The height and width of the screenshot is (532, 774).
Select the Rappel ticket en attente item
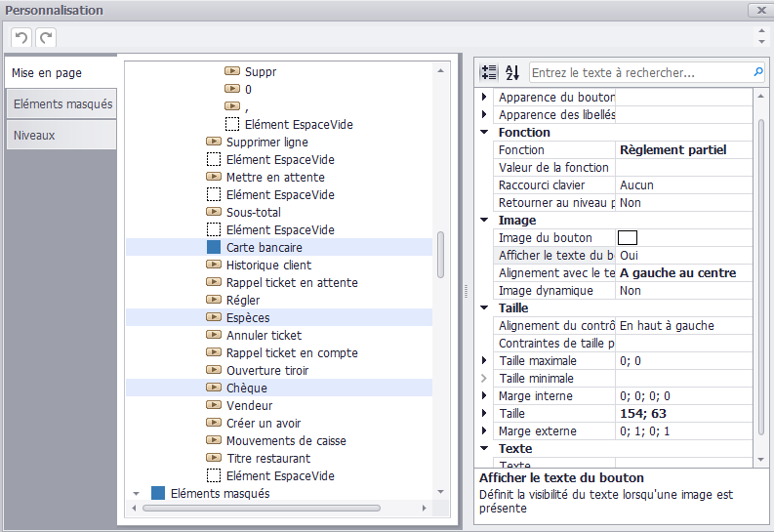point(292,282)
